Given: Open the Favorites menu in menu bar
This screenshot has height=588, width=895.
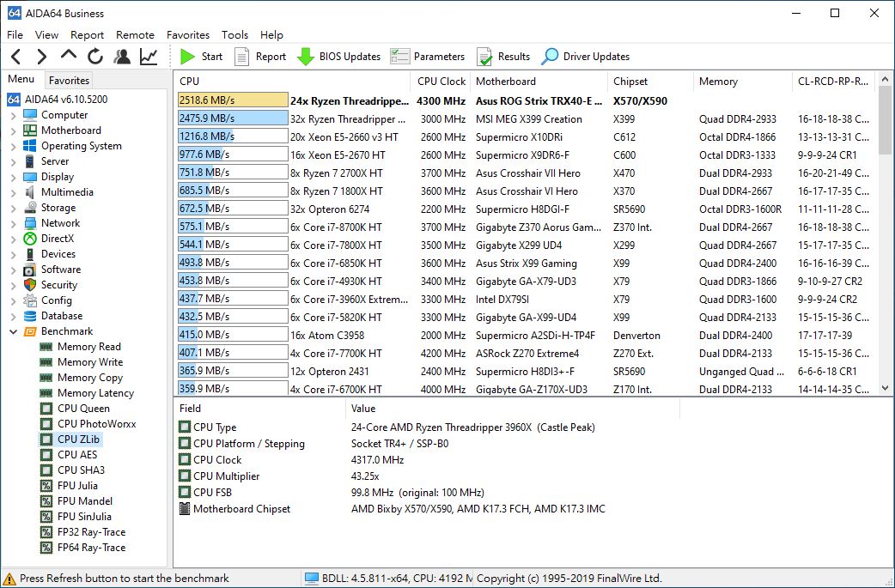Looking at the screenshot, I should click(x=188, y=35).
